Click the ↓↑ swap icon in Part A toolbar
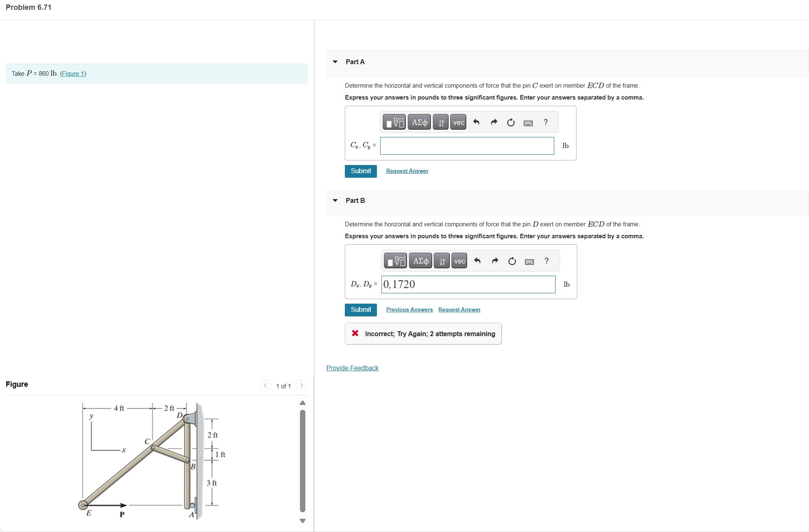The width and height of the screenshot is (809, 532). point(440,122)
